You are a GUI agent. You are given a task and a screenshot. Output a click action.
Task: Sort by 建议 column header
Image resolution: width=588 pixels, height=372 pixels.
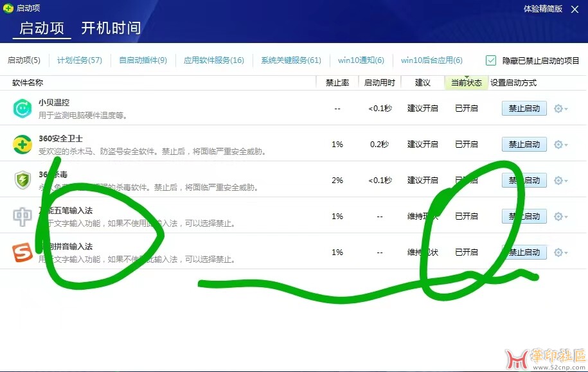423,82
